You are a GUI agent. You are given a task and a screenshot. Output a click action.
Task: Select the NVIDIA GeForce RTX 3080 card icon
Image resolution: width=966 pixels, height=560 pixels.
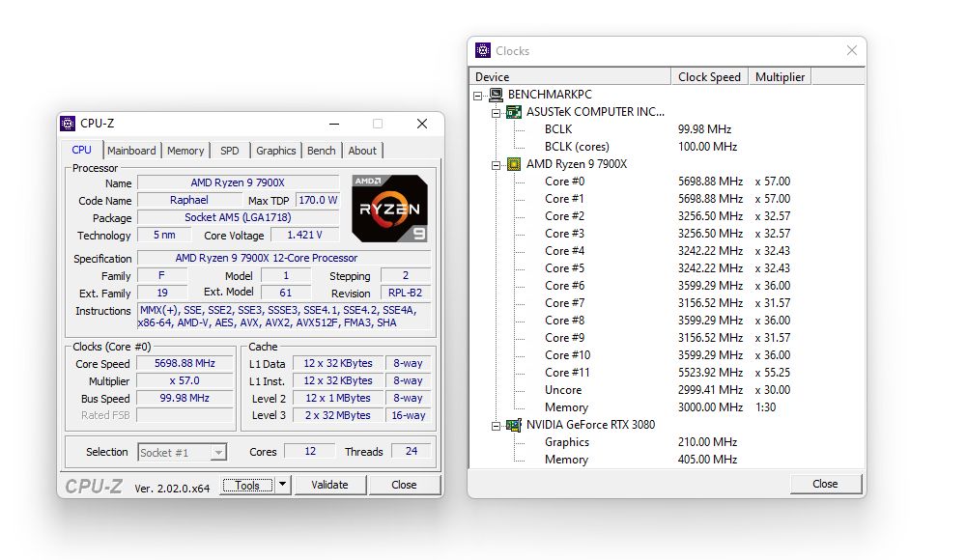(514, 425)
